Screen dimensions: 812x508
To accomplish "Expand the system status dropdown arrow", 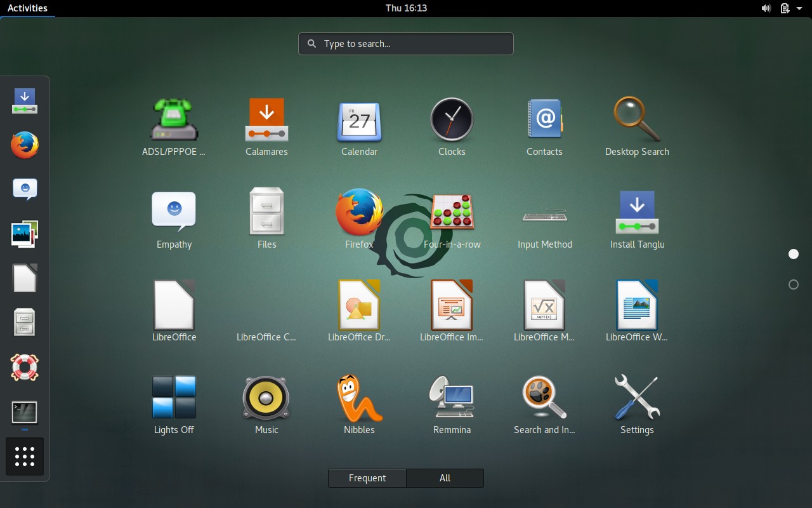I will point(798,8).
